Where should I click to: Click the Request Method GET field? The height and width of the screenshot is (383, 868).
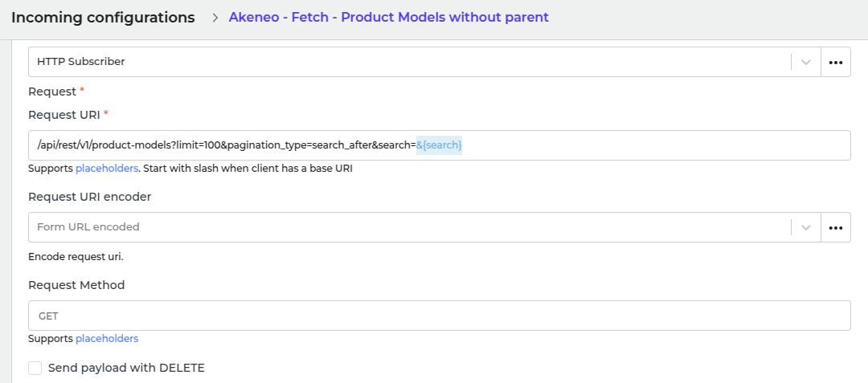(439, 316)
